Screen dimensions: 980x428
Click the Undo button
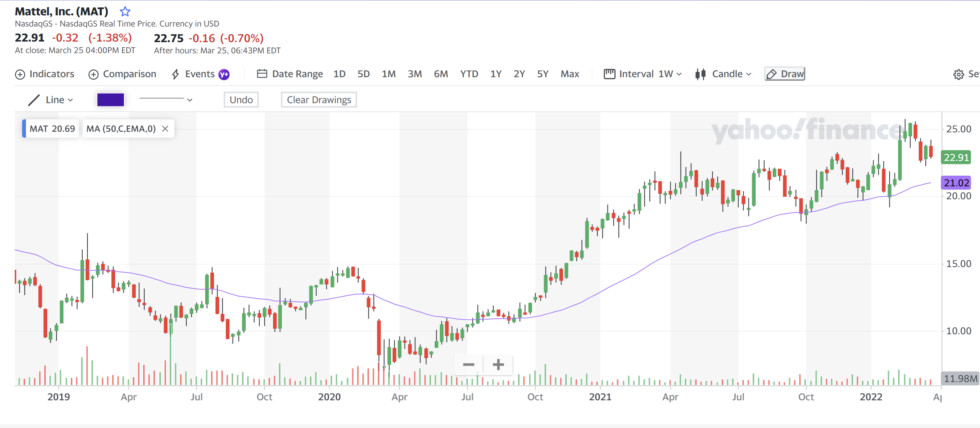click(x=241, y=100)
